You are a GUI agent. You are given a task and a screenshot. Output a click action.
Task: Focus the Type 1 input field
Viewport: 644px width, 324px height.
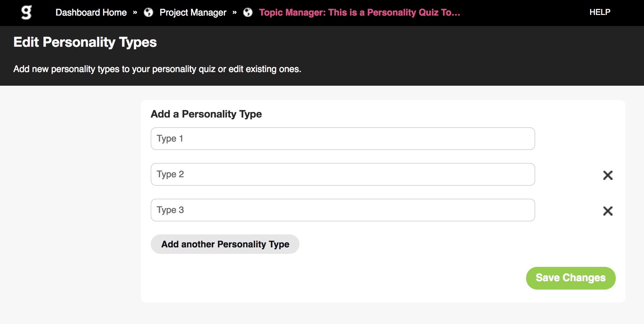point(343,139)
